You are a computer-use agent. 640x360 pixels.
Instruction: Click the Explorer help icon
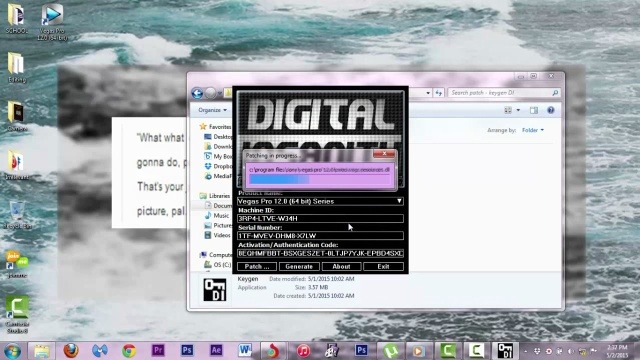tap(551, 110)
